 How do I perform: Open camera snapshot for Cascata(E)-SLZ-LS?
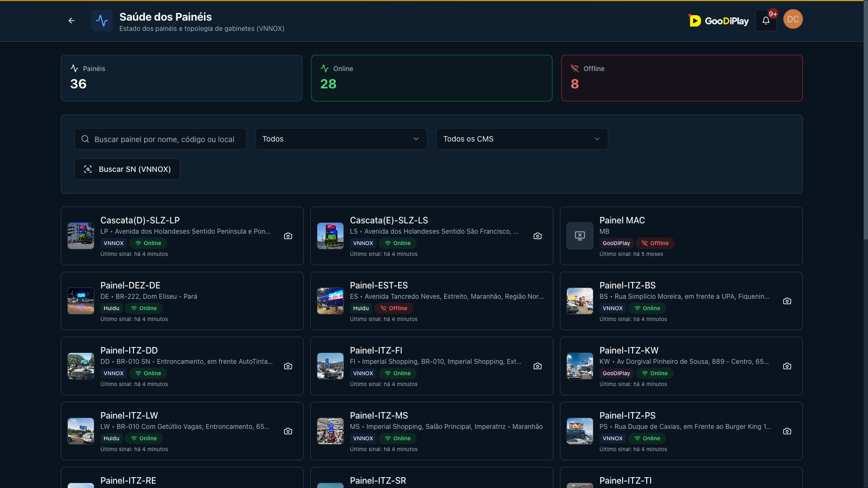click(538, 236)
